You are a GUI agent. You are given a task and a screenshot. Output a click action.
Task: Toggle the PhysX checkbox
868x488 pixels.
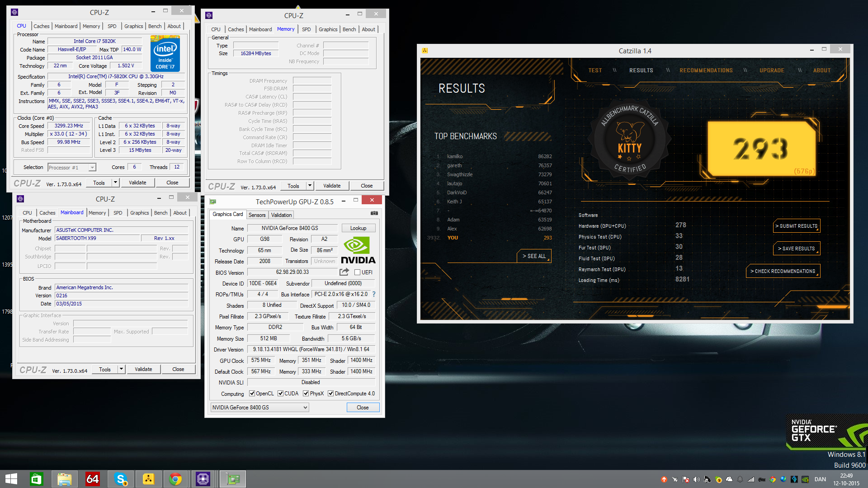click(306, 394)
